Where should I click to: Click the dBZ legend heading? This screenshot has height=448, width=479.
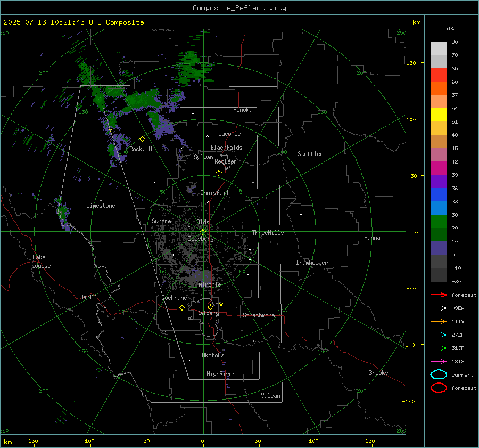[x=451, y=28]
